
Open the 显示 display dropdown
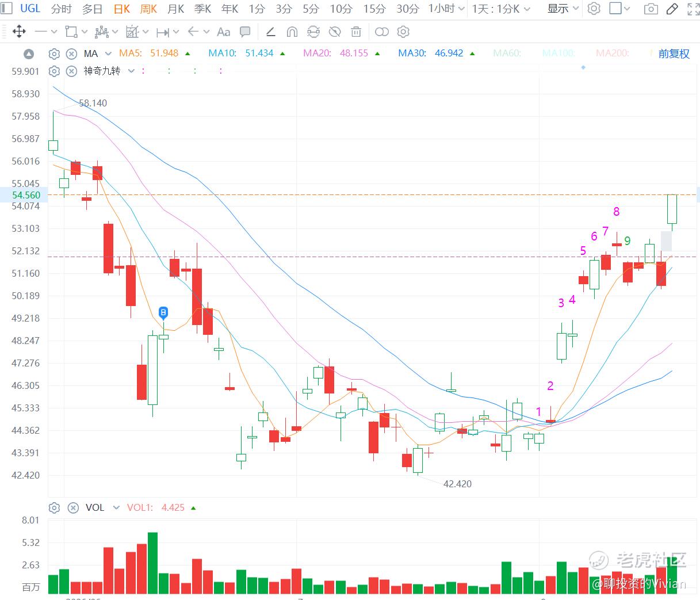563,9
